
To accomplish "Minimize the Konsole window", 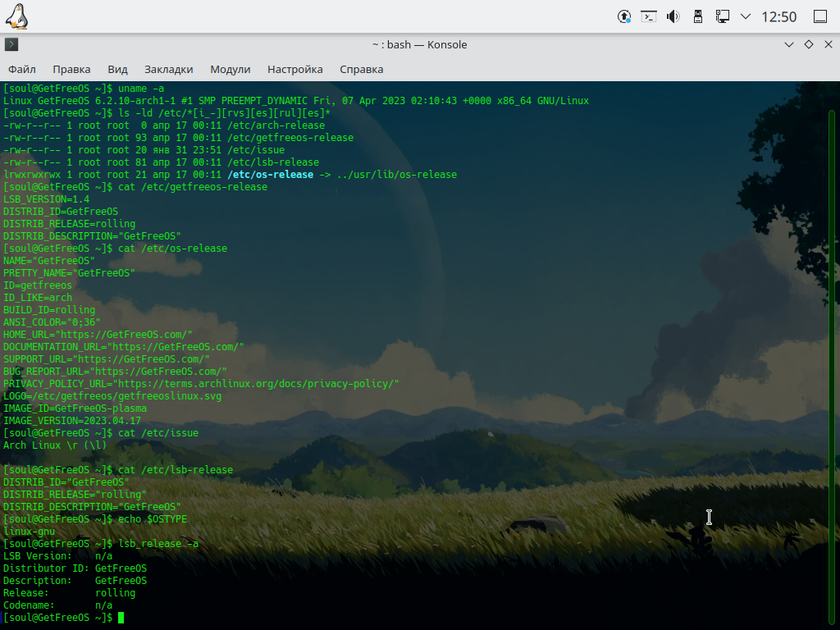I will 789,44.
